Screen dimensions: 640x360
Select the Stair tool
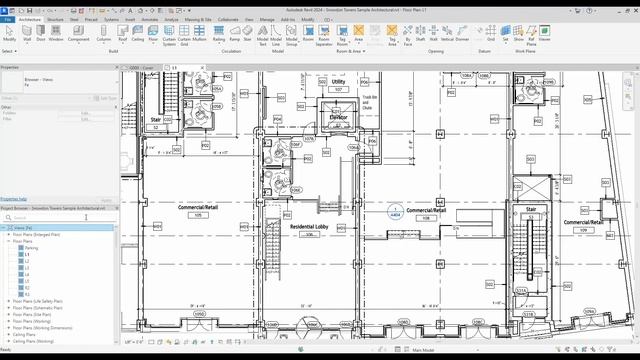[x=247, y=33]
